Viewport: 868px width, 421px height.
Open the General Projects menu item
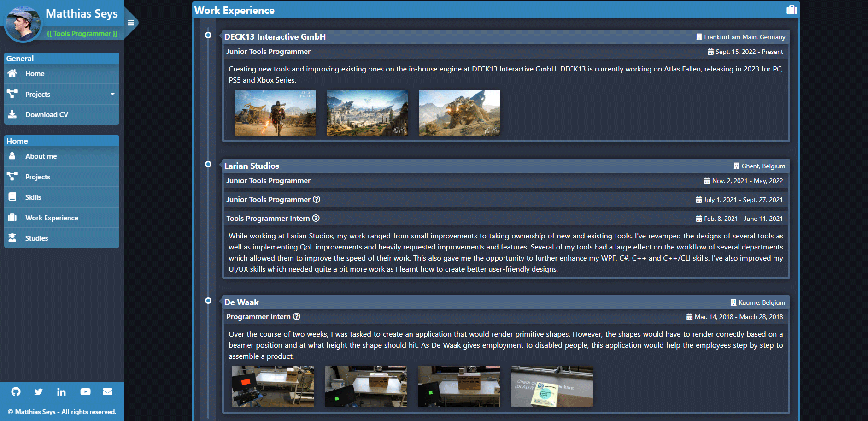62,94
